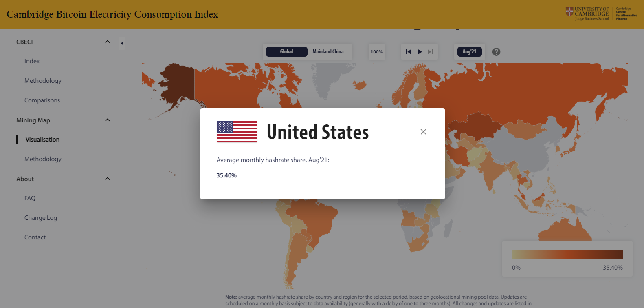Viewport: 644px width, 308px height.
Task: Click the United States flag image
Action: pos(237,132)
